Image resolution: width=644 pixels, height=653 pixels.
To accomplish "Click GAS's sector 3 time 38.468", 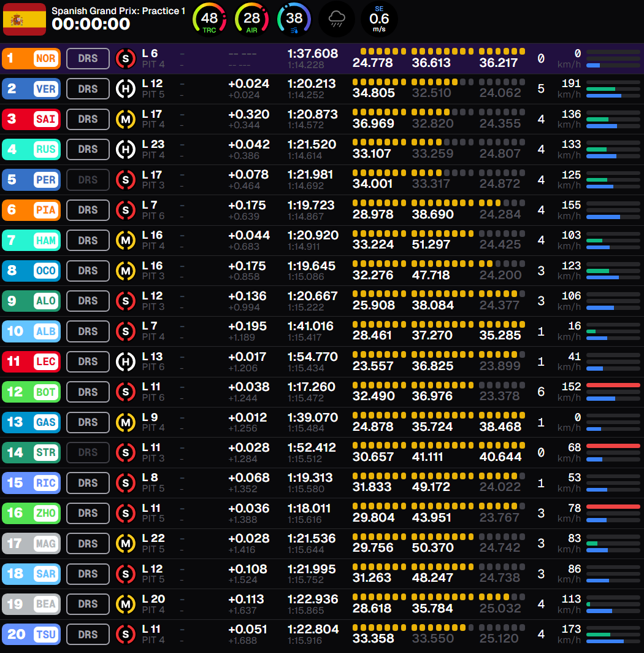I will pos(500,427).
